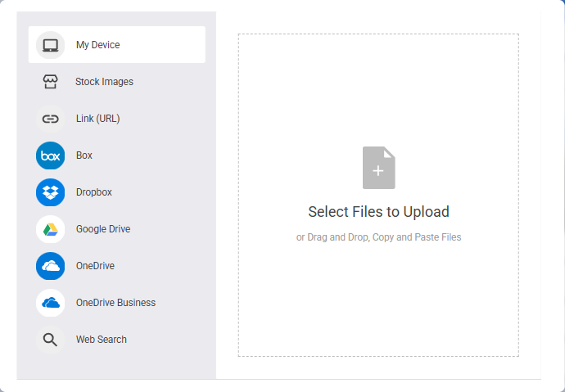Click the Select Files to Upload text

click(x=378, y=212)
